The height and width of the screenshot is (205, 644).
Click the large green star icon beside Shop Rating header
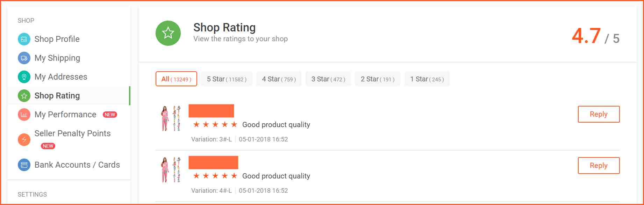point(168,33)
